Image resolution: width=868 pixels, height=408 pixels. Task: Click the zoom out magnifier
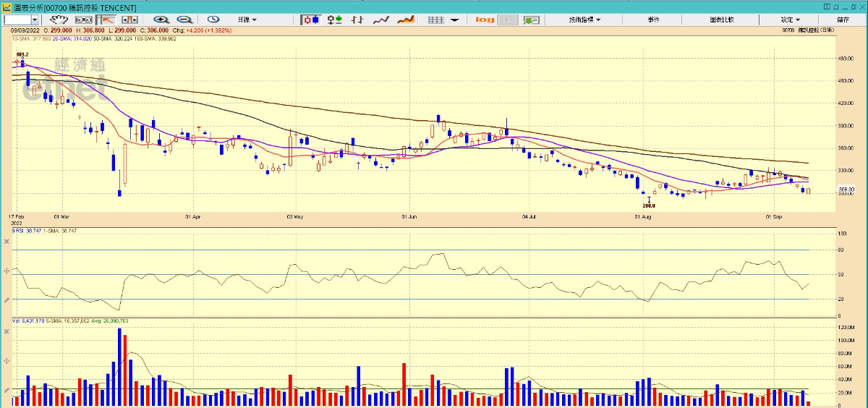184,20
